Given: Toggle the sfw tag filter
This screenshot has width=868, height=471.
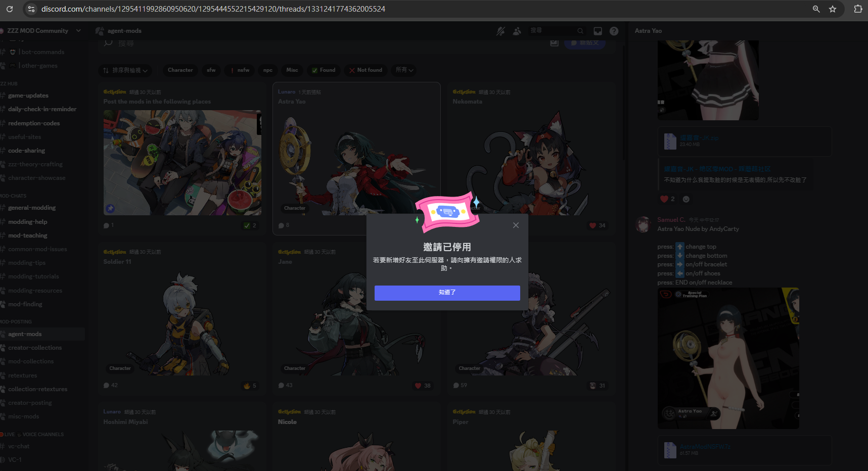Looking at the screenshot, I should click(211, 70).
